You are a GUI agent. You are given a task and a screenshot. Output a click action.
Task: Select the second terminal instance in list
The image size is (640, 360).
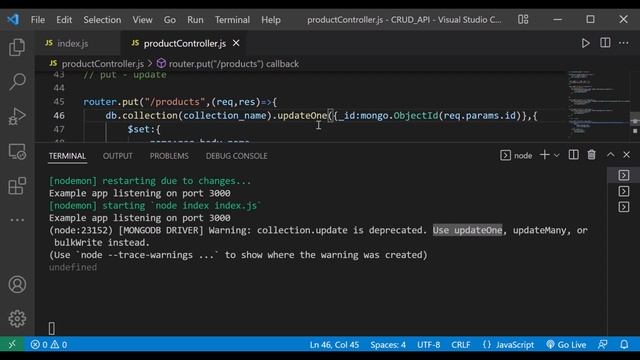624,191
